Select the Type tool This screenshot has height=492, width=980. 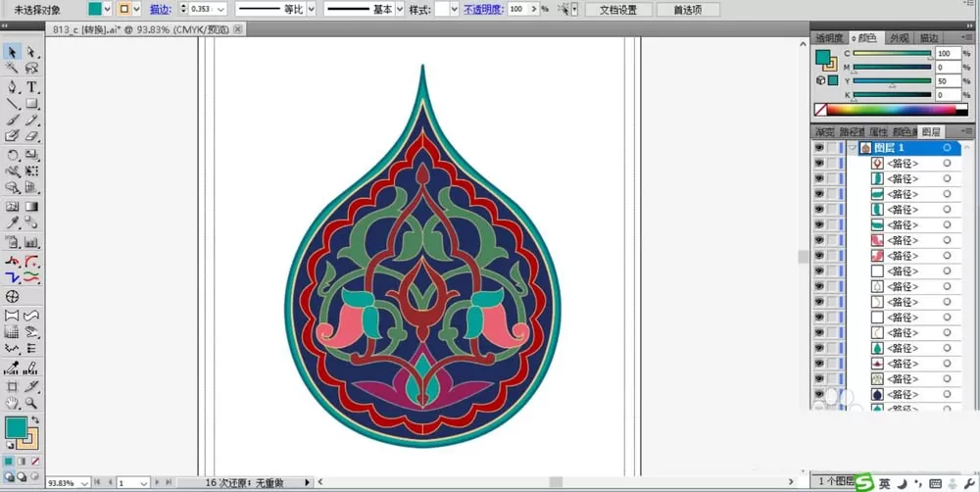pos(31,86)
